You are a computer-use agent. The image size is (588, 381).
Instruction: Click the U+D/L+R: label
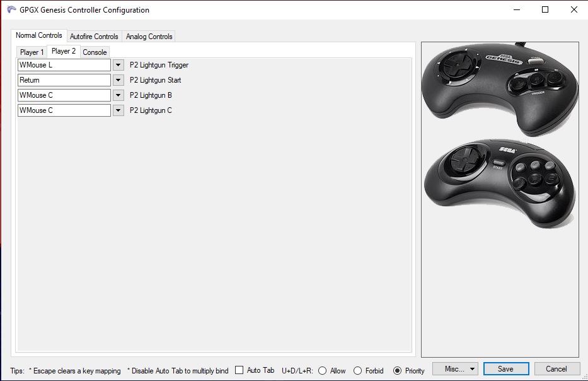(x=297, y=371)
